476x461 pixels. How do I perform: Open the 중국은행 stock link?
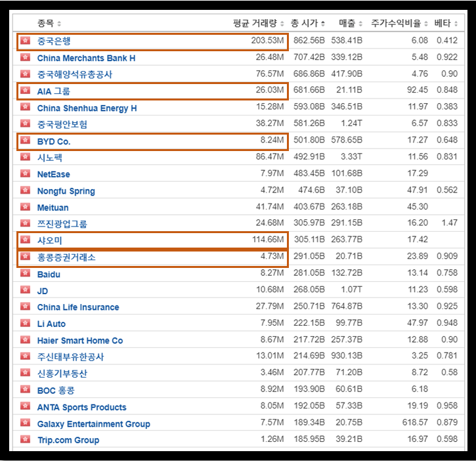54,41
